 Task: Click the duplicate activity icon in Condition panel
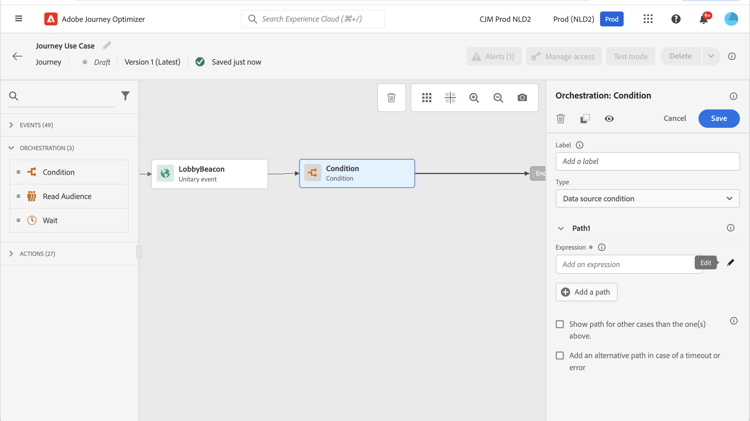(x=585, y=119)
